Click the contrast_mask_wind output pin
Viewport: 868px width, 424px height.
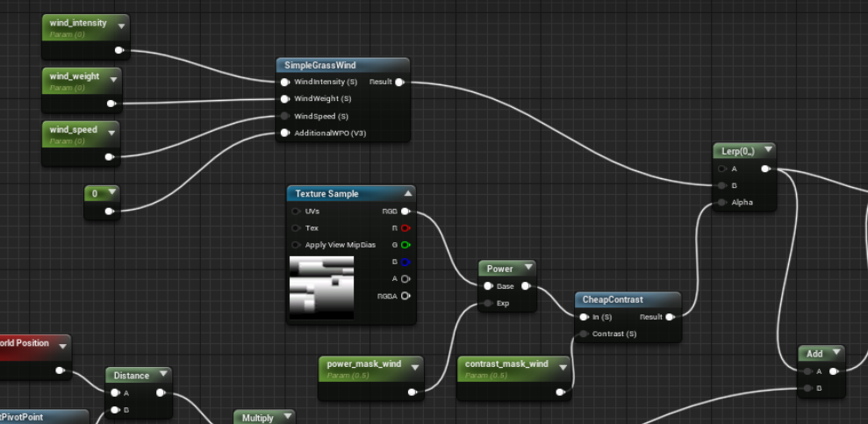point(561,392)
